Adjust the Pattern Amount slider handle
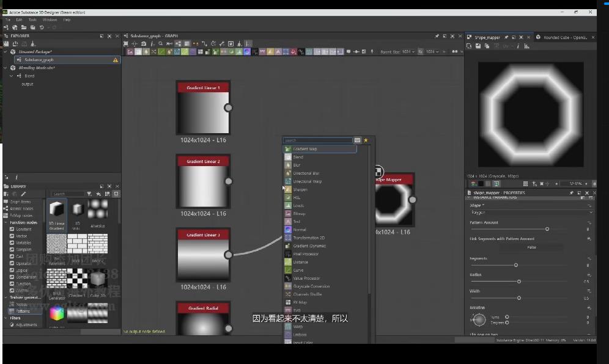The height and width of the screenshot is (364, 609). (x=547, y=229)
